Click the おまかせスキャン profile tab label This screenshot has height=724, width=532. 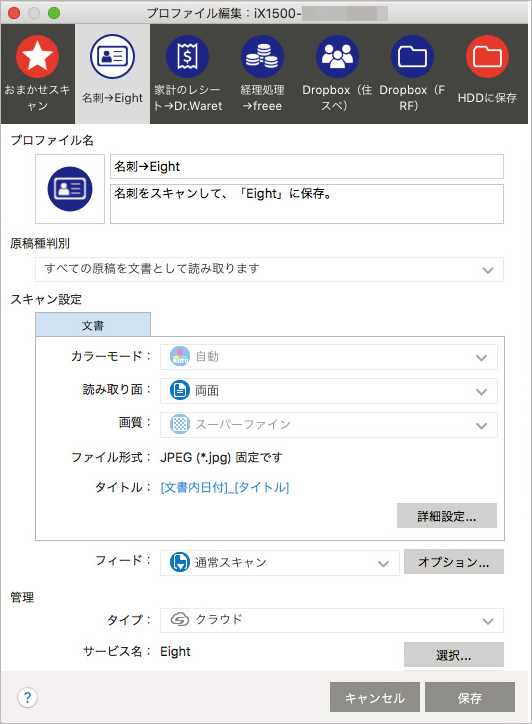coord(37,98)
